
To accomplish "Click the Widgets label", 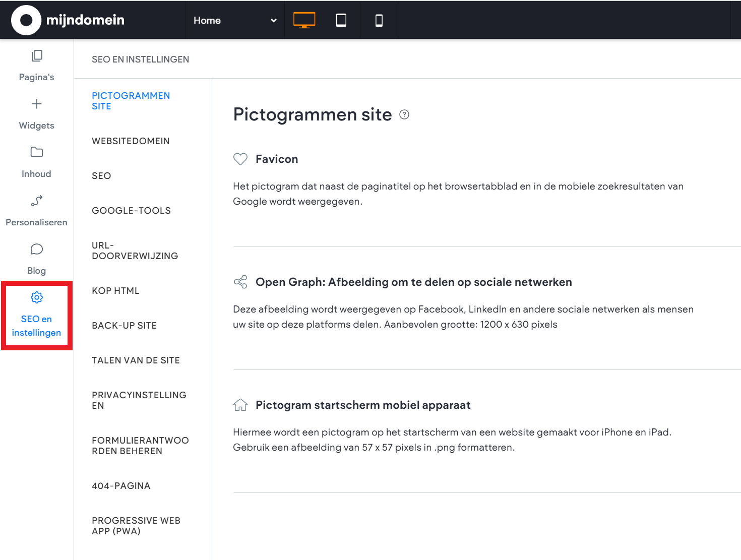I will (x=36, y=126).
